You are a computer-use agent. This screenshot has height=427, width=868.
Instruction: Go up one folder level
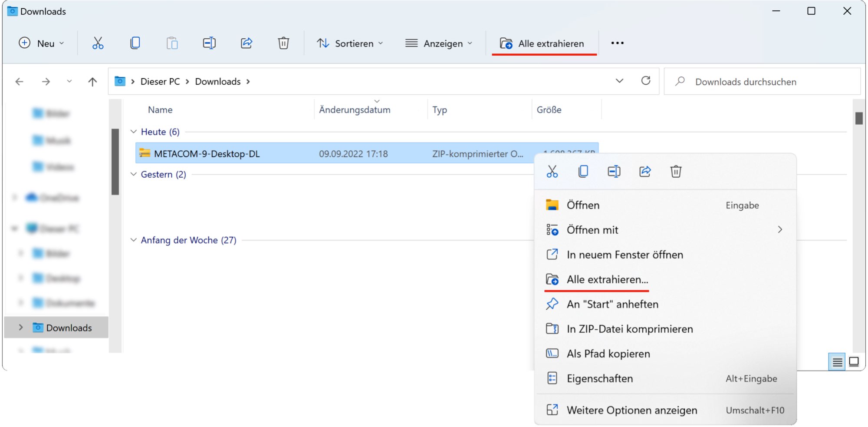(x=92, y=82)
